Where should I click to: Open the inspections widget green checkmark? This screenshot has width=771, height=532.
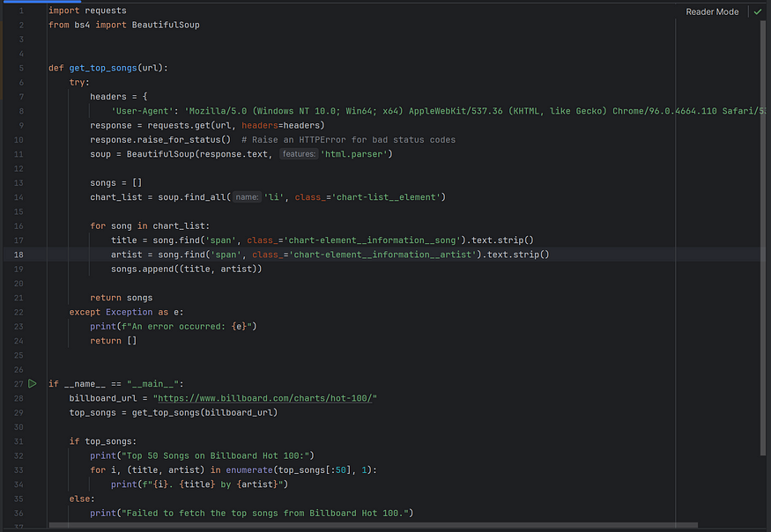tap(756, 11)
